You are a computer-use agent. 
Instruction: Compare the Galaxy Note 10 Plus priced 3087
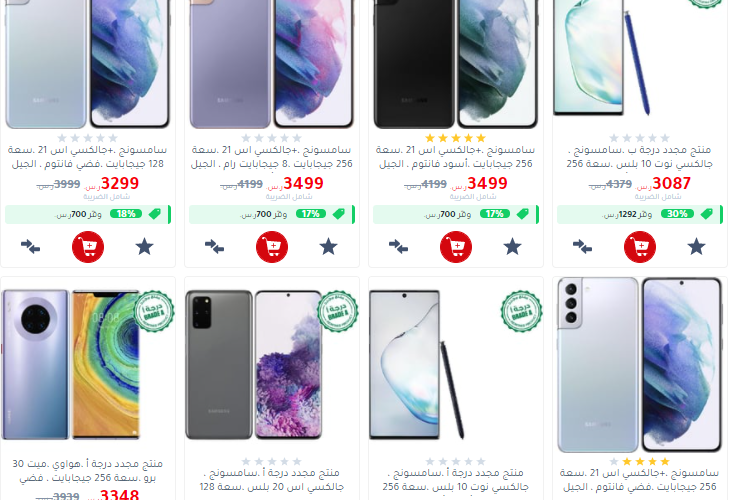coord(582,247)
